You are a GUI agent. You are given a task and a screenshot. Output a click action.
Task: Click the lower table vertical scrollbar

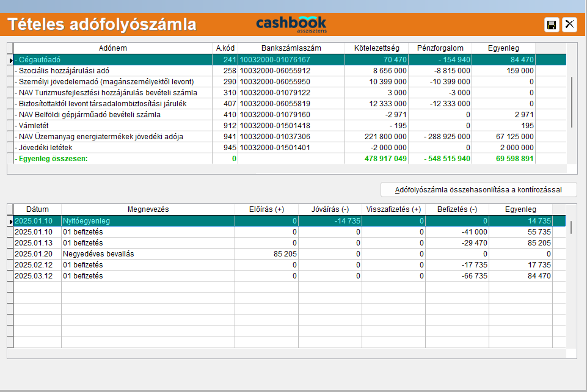(x=572, y=228)
